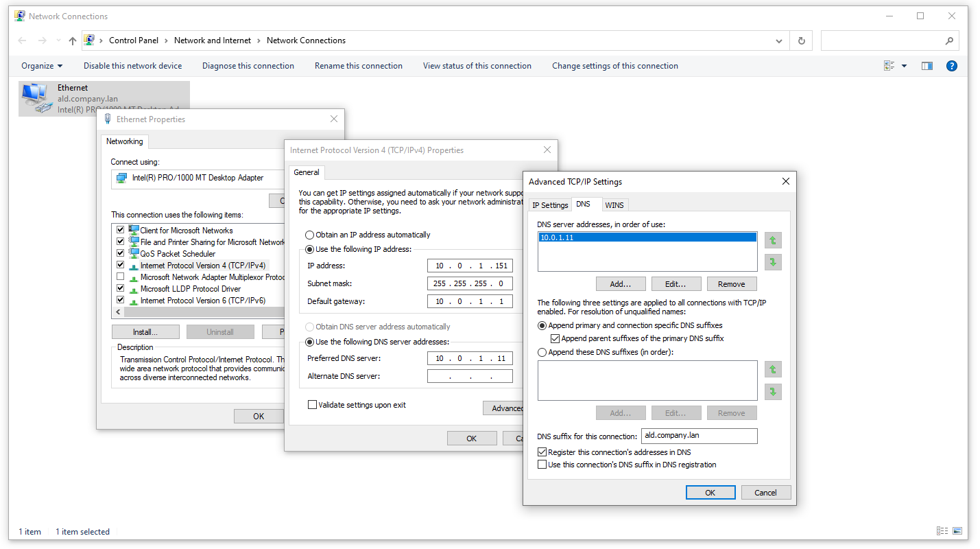Click the Back arrow navigation icon
The height and width of the screenshot is (549, 980).
tap(23, 40)
